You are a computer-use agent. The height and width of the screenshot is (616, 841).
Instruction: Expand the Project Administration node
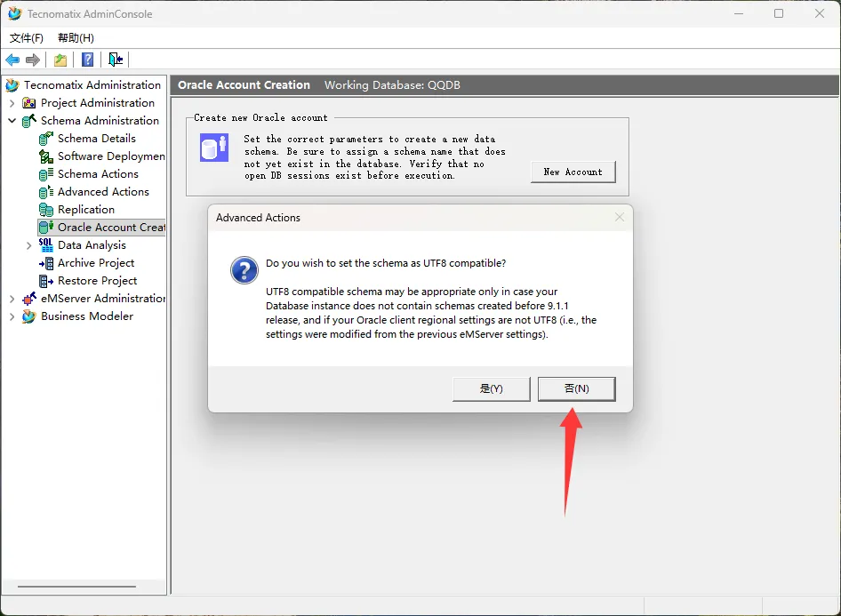click(12, 103)
